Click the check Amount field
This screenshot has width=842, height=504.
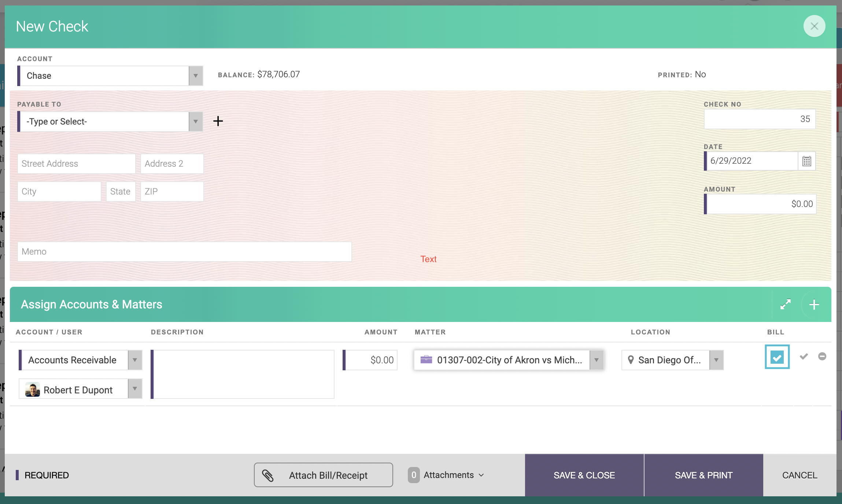coord(761,204)
